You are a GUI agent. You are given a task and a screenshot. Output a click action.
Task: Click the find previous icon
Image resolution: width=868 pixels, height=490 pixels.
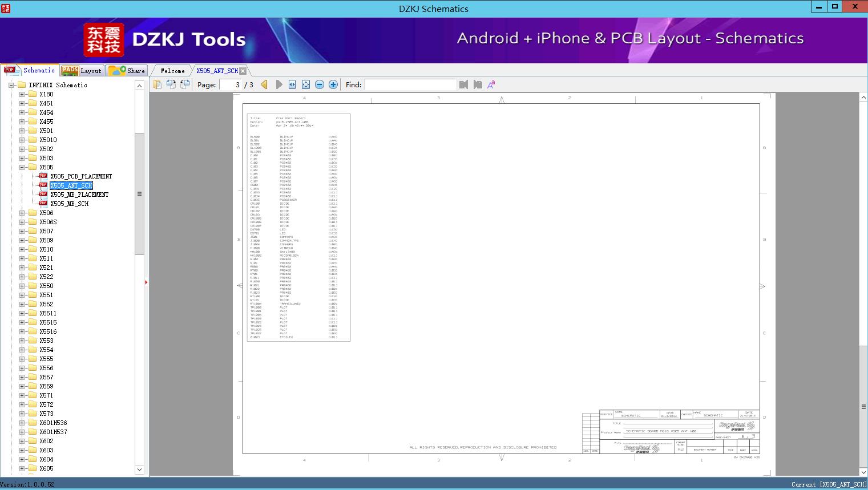463,84
